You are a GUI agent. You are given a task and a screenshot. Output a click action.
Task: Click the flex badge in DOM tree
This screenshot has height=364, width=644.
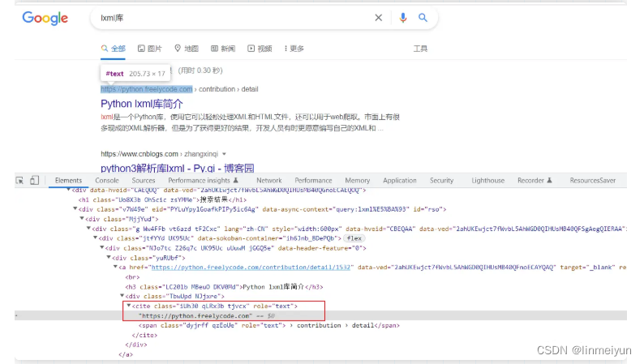pos(354,238)
